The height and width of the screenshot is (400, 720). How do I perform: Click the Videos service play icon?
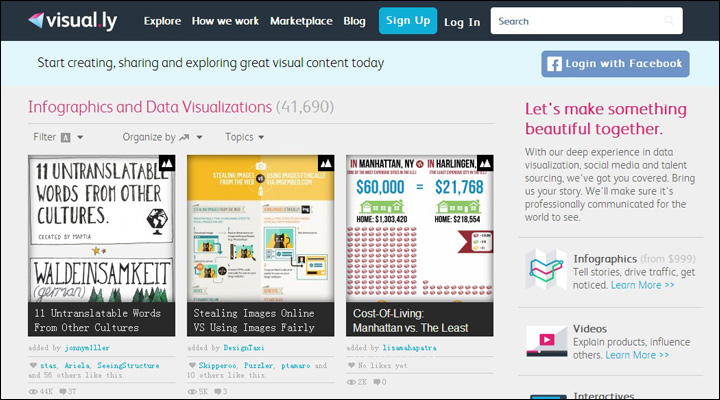pyautogui.click(x=546, y=341)
